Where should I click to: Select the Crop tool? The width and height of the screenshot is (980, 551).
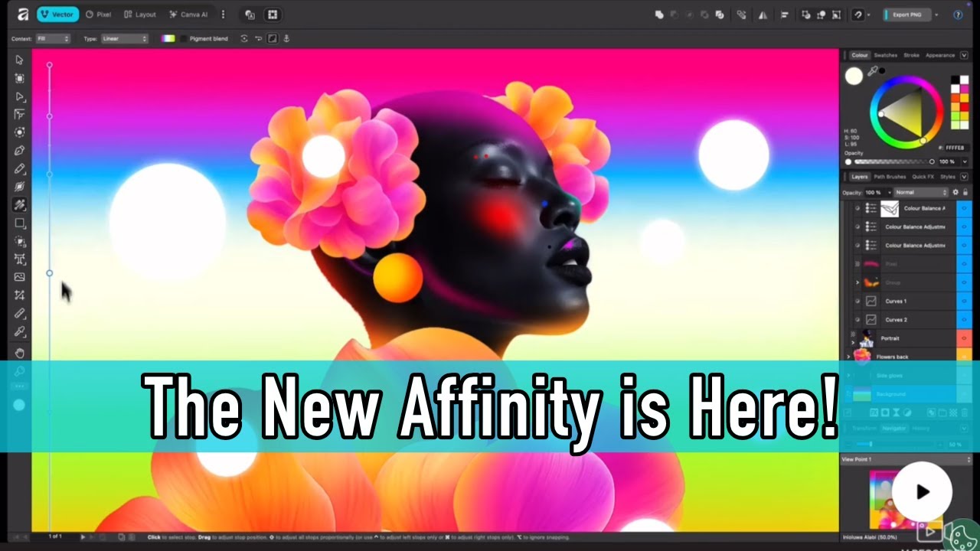20,295
